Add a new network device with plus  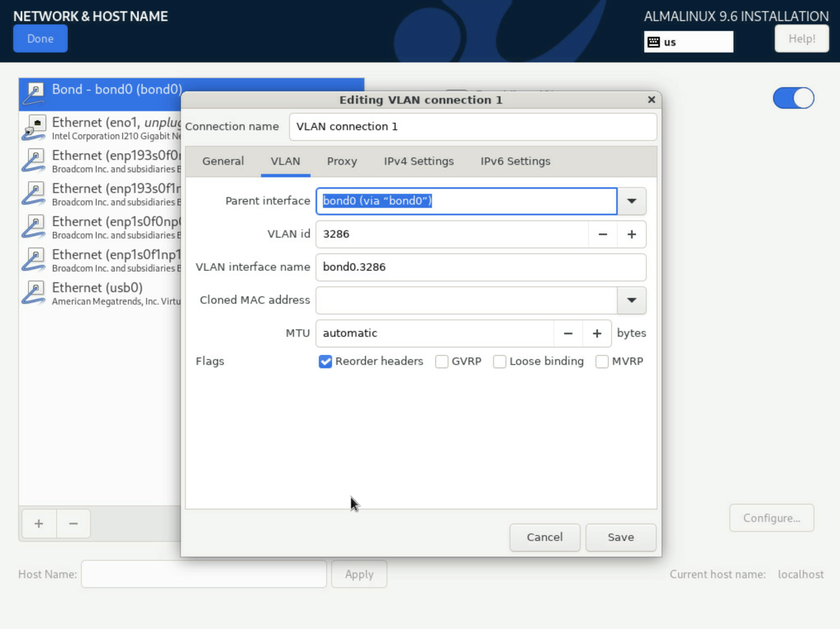tap(39, 524)
